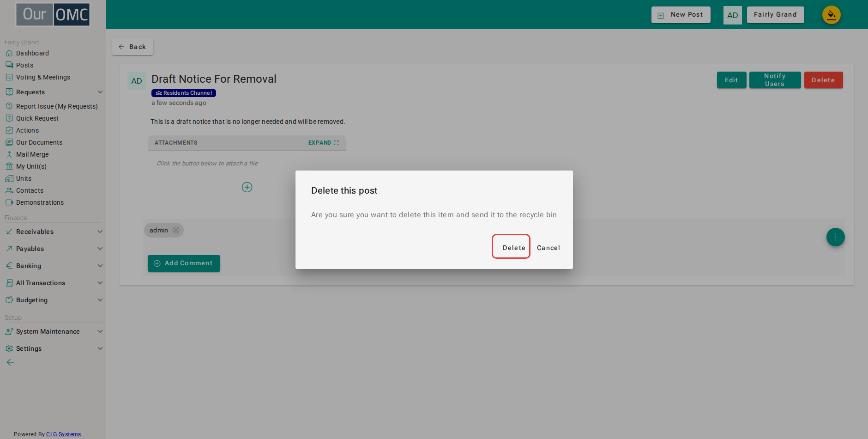This screenshot has width=868, height=439.
Task: Open Mail Merge
Action: (x=32, y=154)
